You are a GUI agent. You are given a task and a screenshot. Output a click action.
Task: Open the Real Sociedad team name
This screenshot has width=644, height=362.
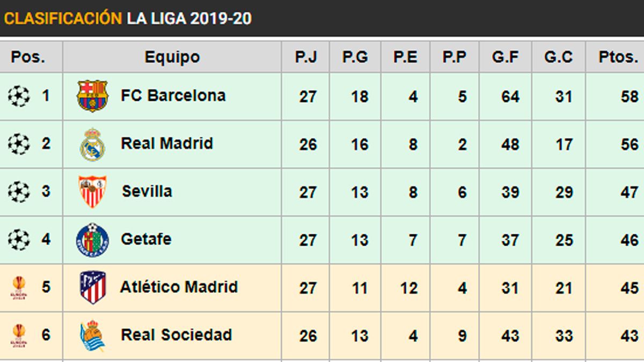[177, 335]
